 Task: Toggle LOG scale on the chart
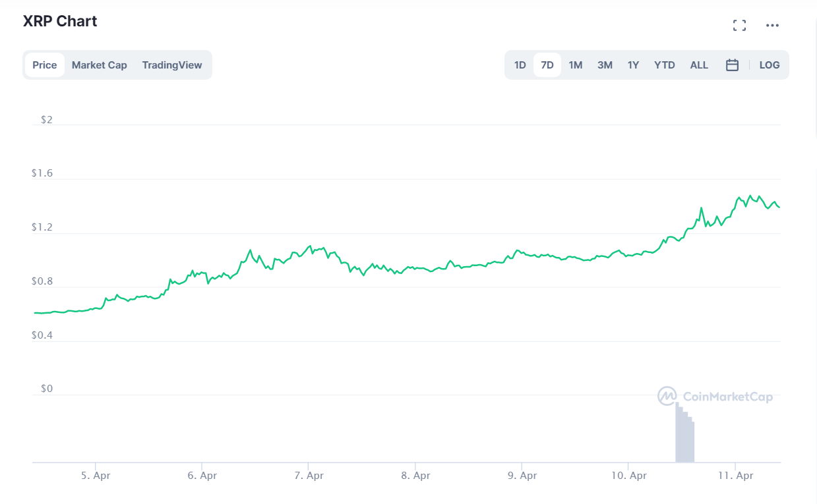pos(769,65)
